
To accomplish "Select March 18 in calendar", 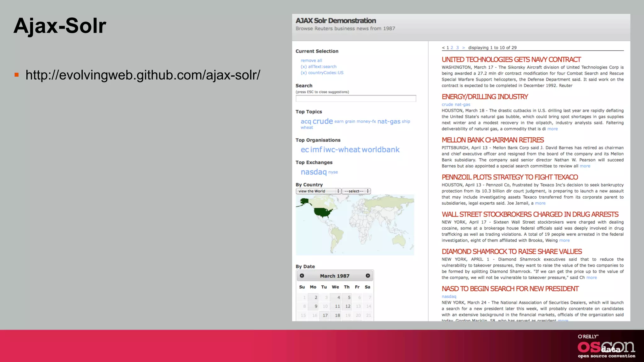I will pos(336,315).
